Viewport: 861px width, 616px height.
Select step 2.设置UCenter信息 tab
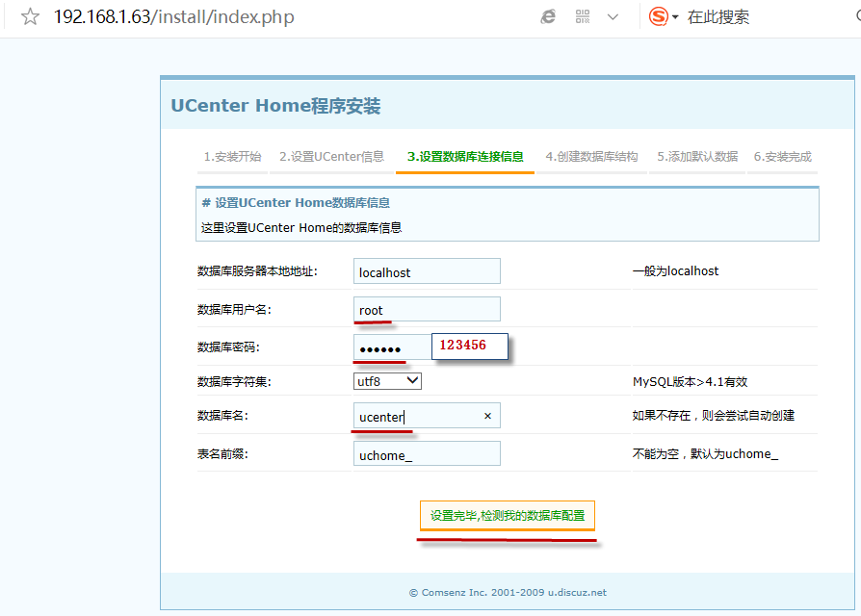(x=331, y=157)
